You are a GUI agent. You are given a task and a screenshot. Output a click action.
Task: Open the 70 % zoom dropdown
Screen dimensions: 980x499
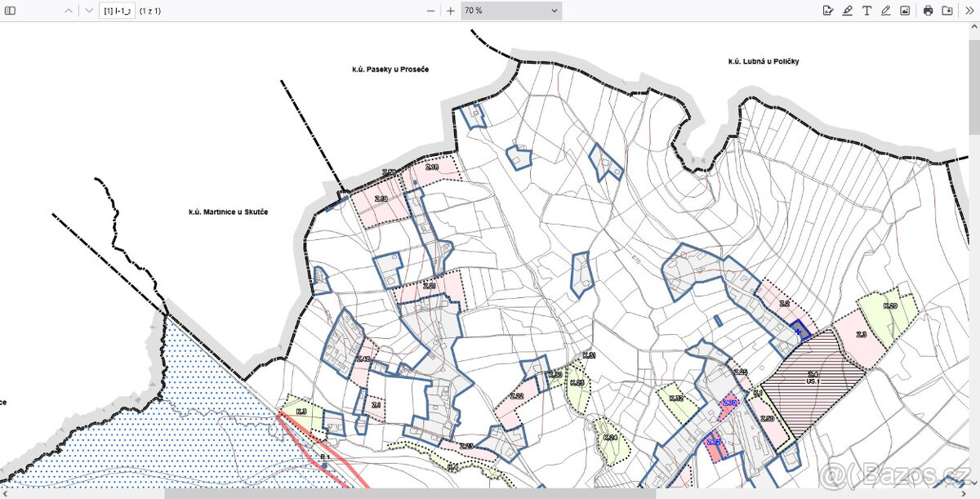(x=510, y=11)
